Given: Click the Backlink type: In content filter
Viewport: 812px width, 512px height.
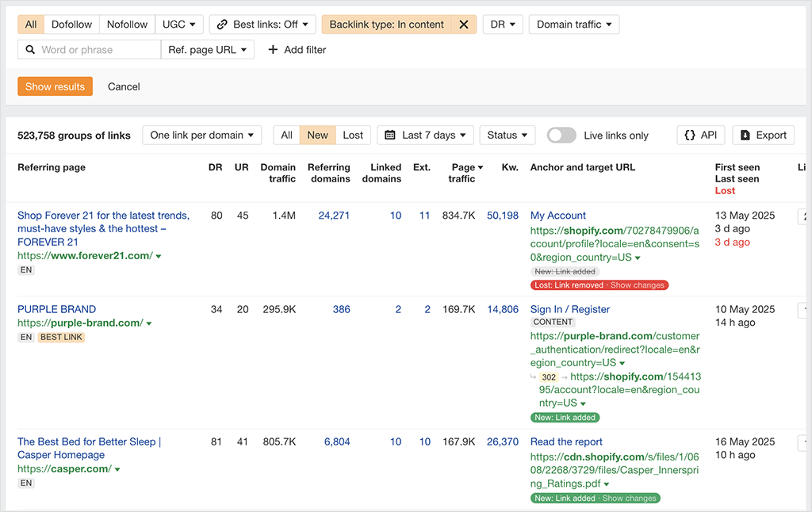Looking at the screenshot, I should tap(386, 25).
